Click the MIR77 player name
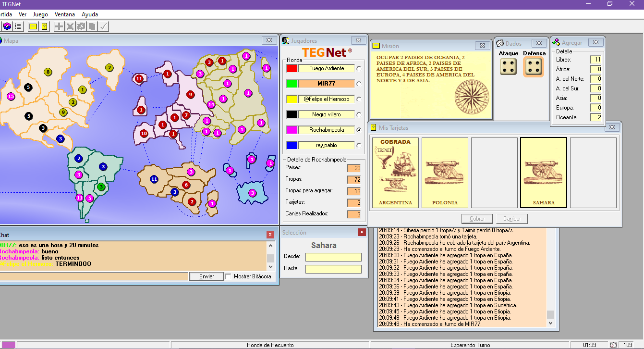 pos(327,84)
